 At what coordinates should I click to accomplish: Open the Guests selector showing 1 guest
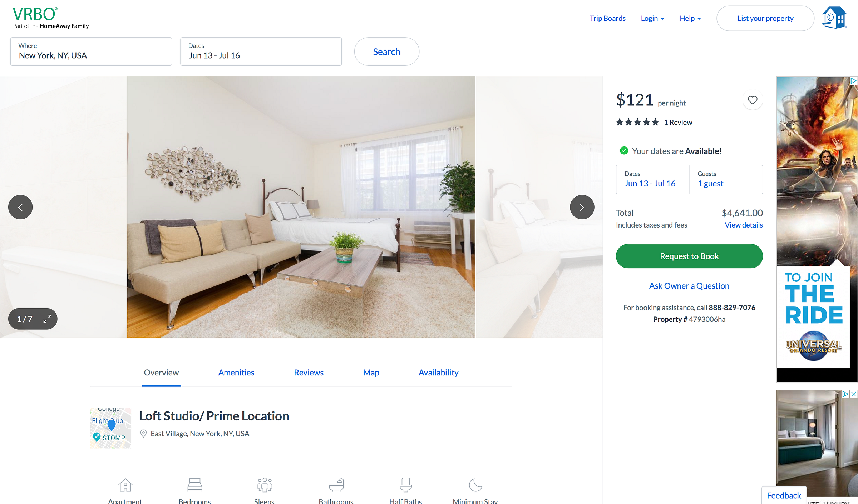pyautogui.click(x=726, y=179)
